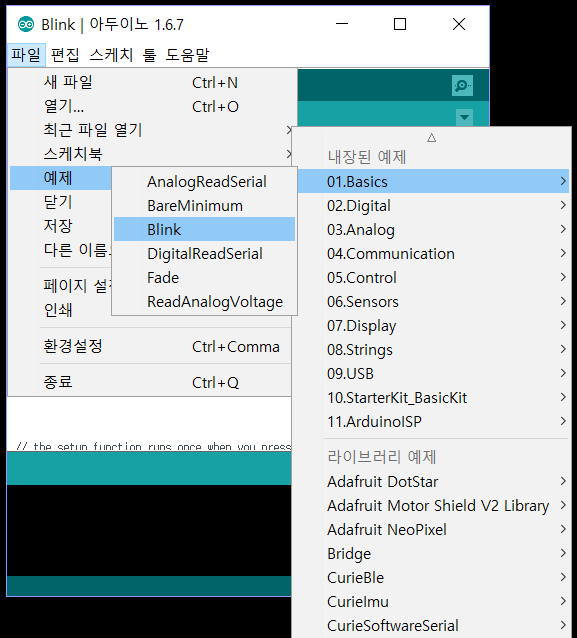Choose 새 파일 from the file menu
The width and height of the screenshot is (577, 638).
151,83
